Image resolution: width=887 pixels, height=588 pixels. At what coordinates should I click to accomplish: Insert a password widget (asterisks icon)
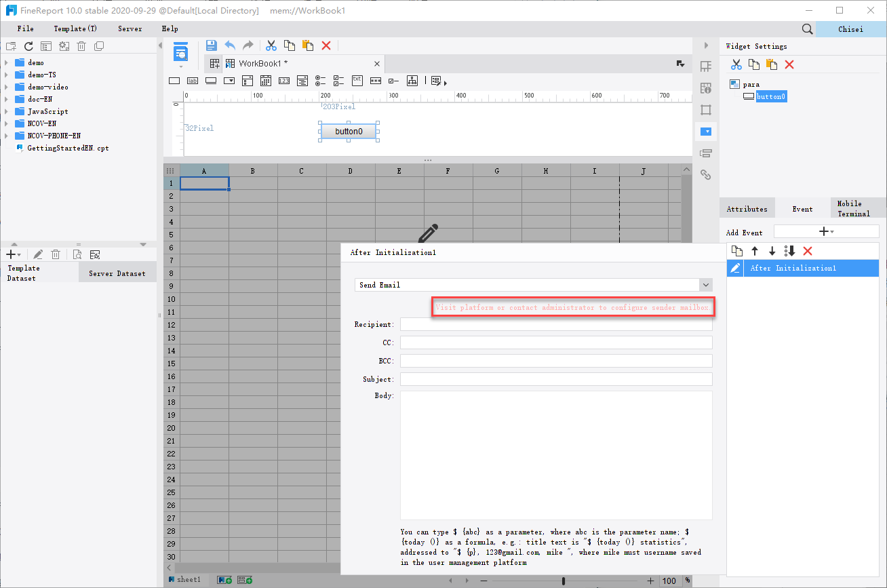(375, 81)
